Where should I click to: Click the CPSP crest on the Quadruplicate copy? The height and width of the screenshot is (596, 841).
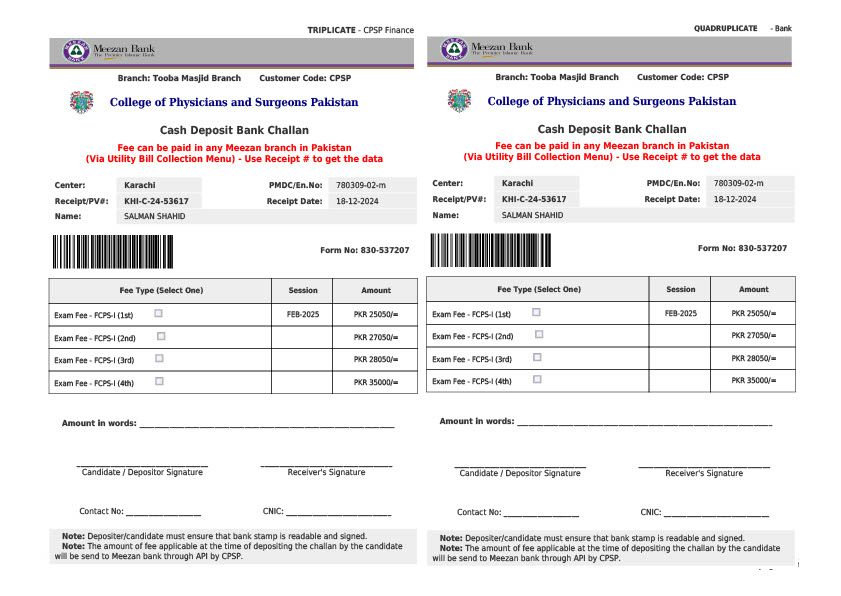(459, 101)
